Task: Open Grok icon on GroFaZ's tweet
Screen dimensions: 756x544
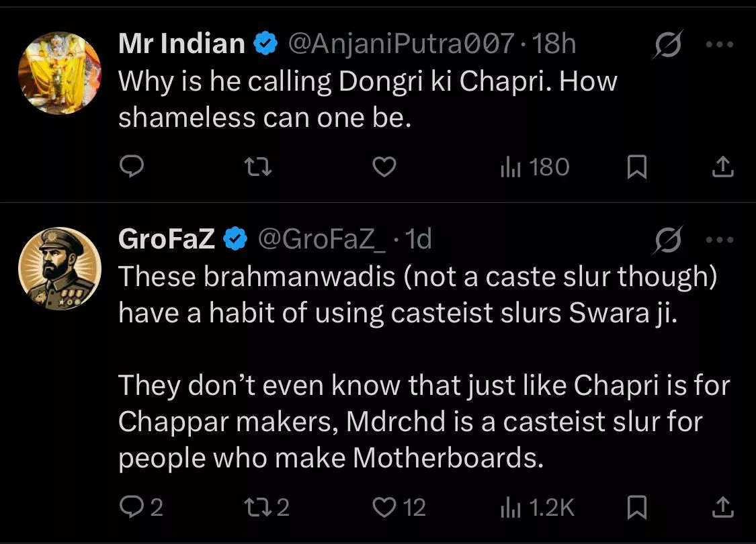Action: coord(668,240)
